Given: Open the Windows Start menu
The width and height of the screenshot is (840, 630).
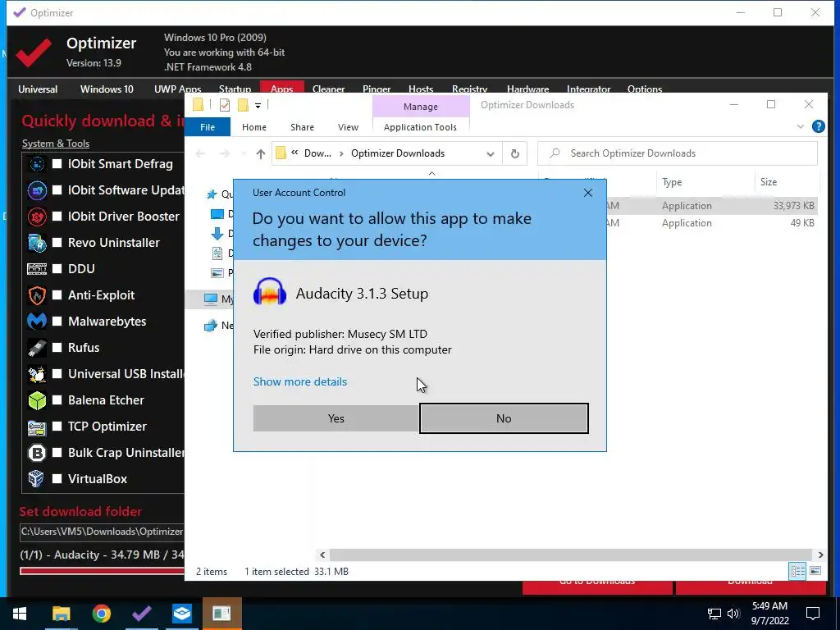Looking at the screenshot, I should point(20,614).
